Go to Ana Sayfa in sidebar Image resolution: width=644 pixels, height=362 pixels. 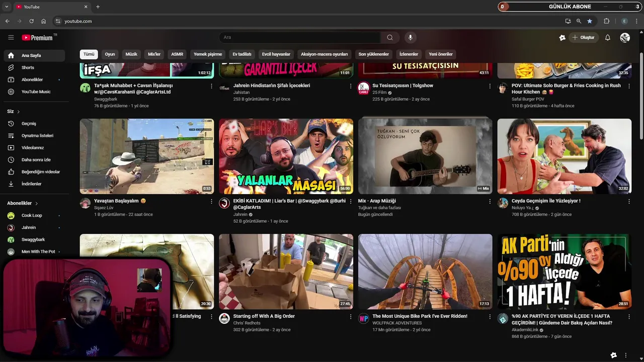pyautogui.click(x=34, y=55)
